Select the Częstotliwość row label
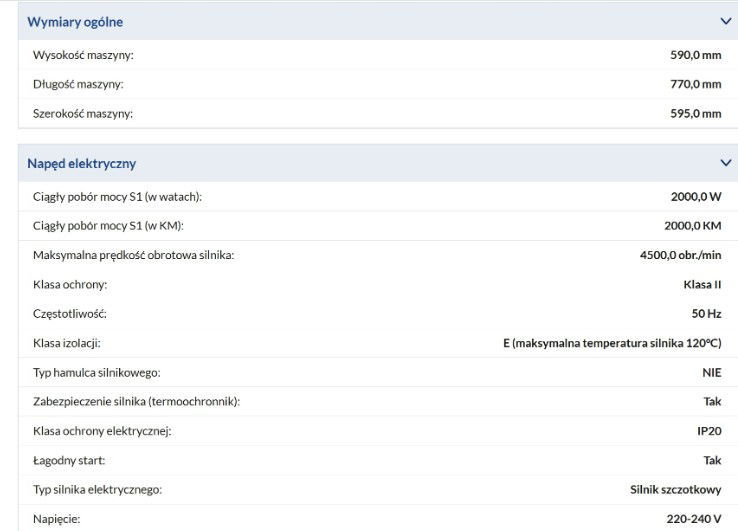738x531 pixels. (x=69, y=314)
